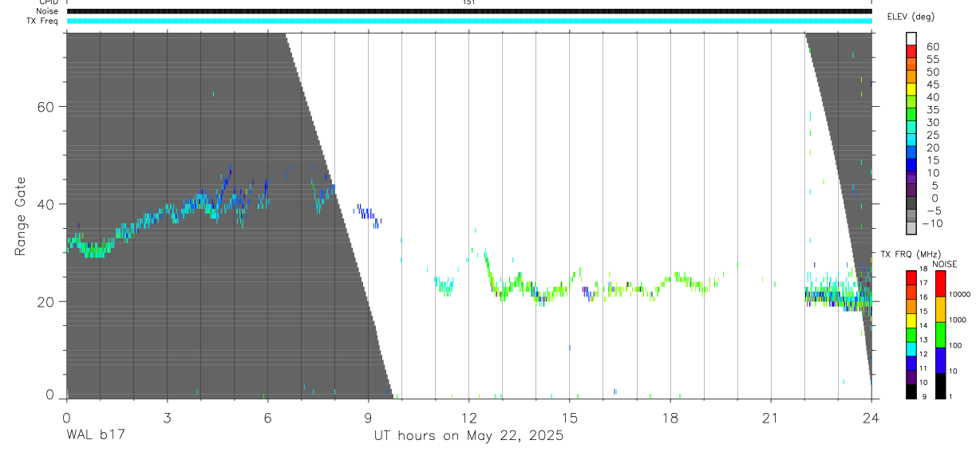Click the purple 5–10 degree elevation swatch

[x=911, y=179]
